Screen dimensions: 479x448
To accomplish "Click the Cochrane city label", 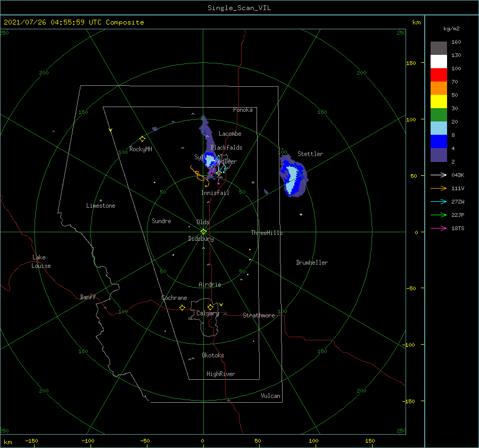I will point(174,298).
